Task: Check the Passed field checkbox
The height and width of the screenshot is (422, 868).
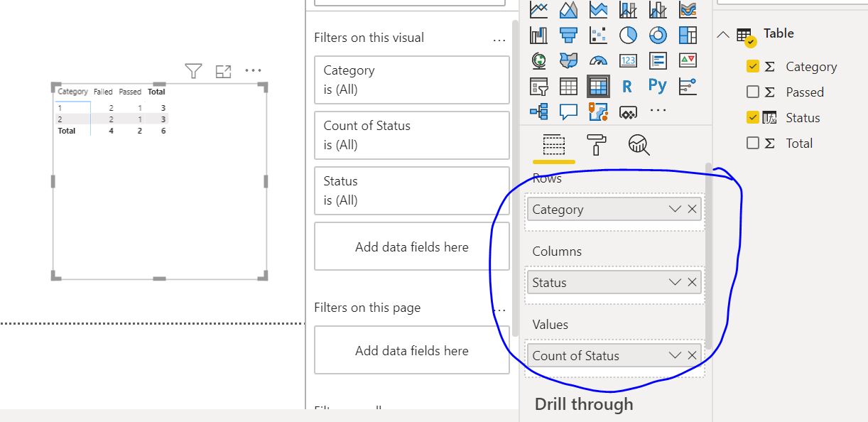Action: point(753,92)
